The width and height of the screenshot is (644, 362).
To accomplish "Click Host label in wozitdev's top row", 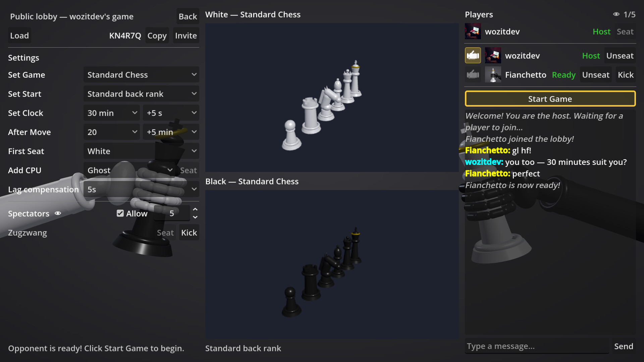I will click(601, 32).
